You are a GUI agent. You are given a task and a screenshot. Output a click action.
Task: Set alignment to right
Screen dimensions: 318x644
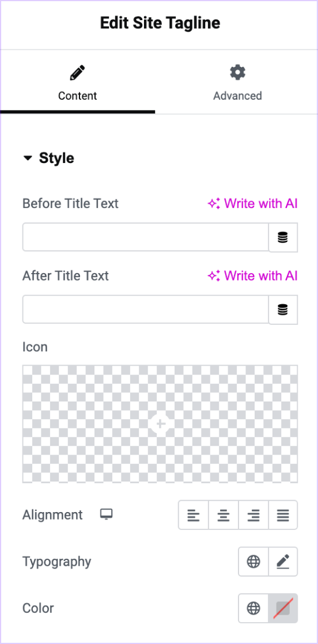coord(253,514)
